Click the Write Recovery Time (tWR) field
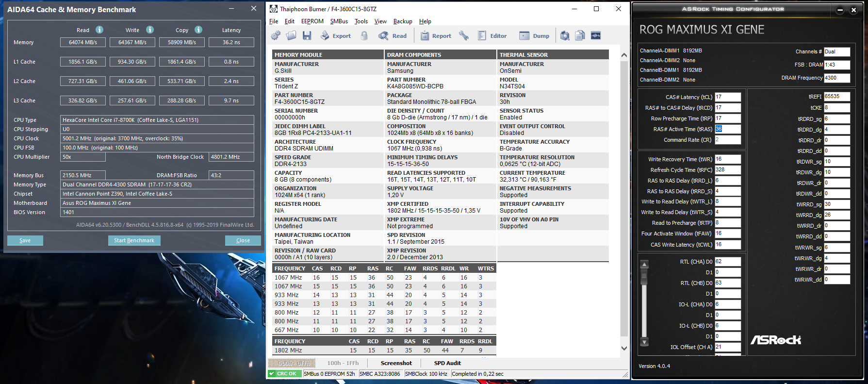868x384 pixels. pyautogui.click(x=728, y=159)
